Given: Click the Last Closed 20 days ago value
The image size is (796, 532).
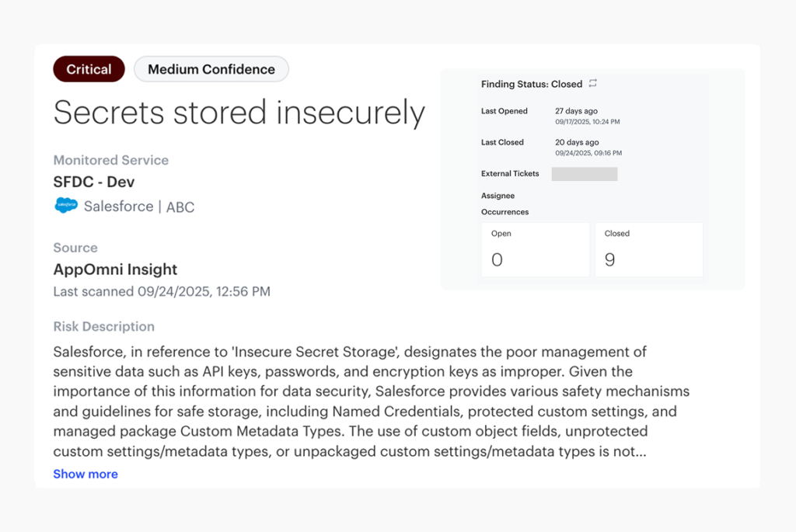Looking at the screenshot, I should coord(577,142).
